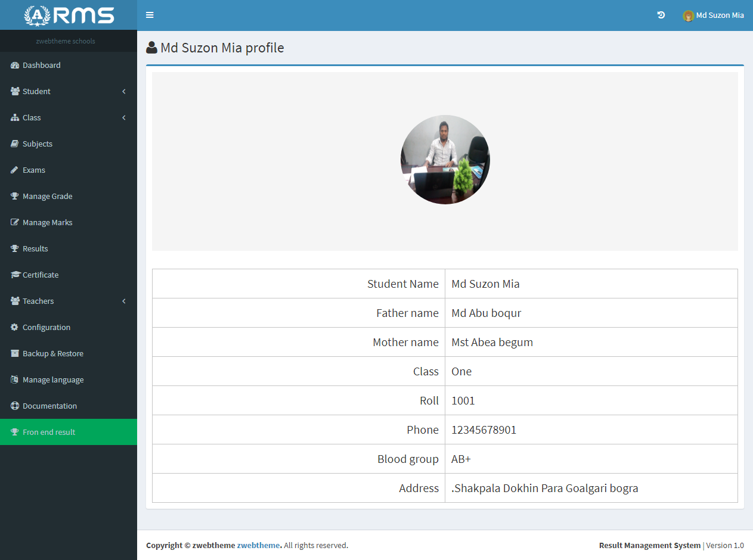Expand the Teachers sidebar menu

pyautogui.click(x=39, y=301)
